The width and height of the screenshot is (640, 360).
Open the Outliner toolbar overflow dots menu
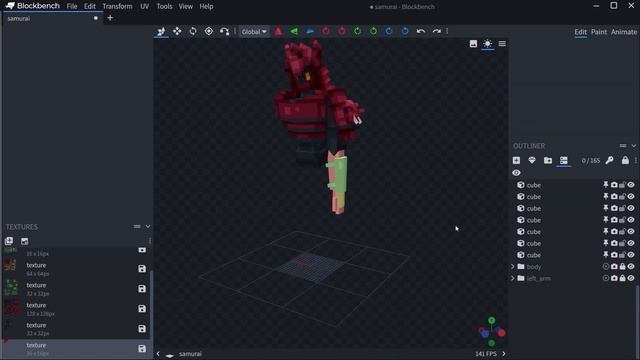click(636, 160)
